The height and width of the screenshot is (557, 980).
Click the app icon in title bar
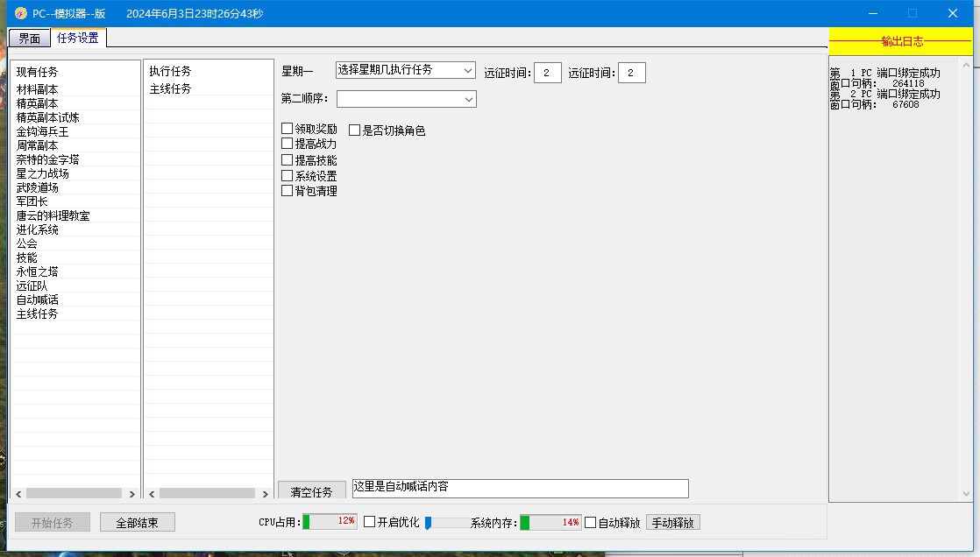[21, 13]
